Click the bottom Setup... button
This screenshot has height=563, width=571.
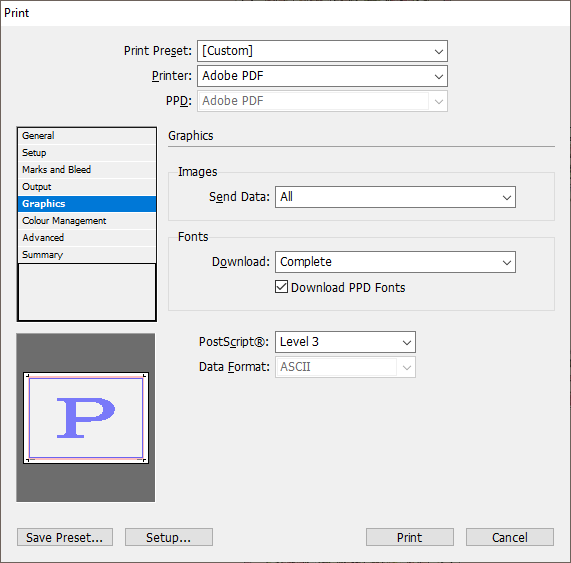point(169,537)
